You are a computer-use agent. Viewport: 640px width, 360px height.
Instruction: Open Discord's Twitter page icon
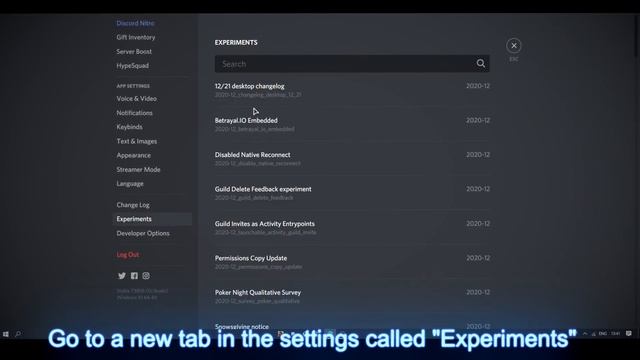(x=122, y=276)
